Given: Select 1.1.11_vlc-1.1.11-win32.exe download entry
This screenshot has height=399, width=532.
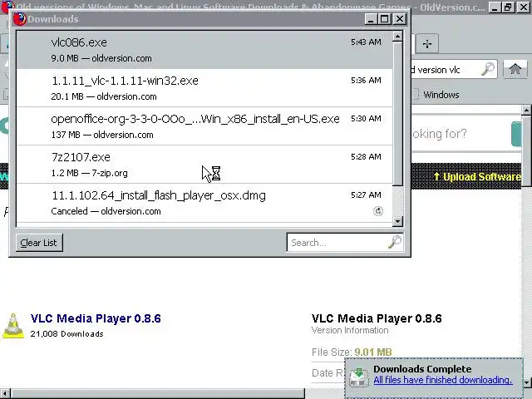Looking at the screenshot, I should coord(204,88).
